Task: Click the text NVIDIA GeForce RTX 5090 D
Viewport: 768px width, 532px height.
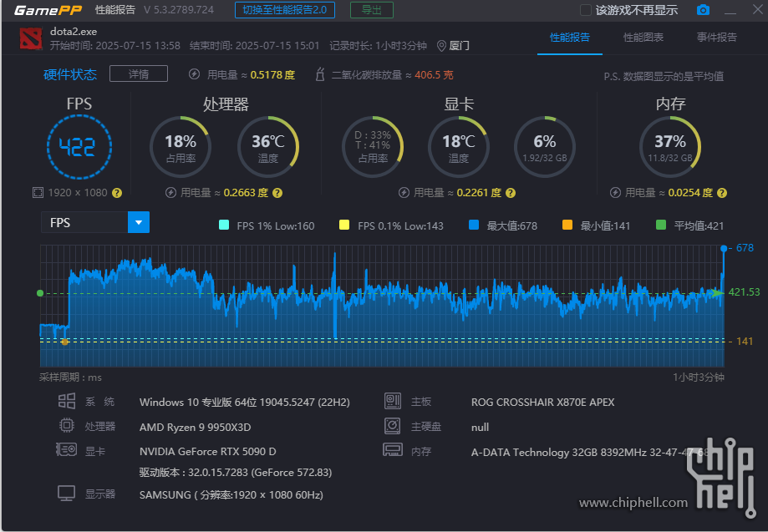Action: [208, 451]
